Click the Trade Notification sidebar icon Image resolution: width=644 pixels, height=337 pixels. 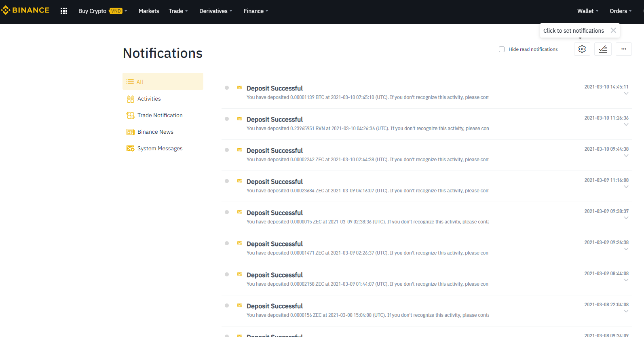click(x=130, y=116)
